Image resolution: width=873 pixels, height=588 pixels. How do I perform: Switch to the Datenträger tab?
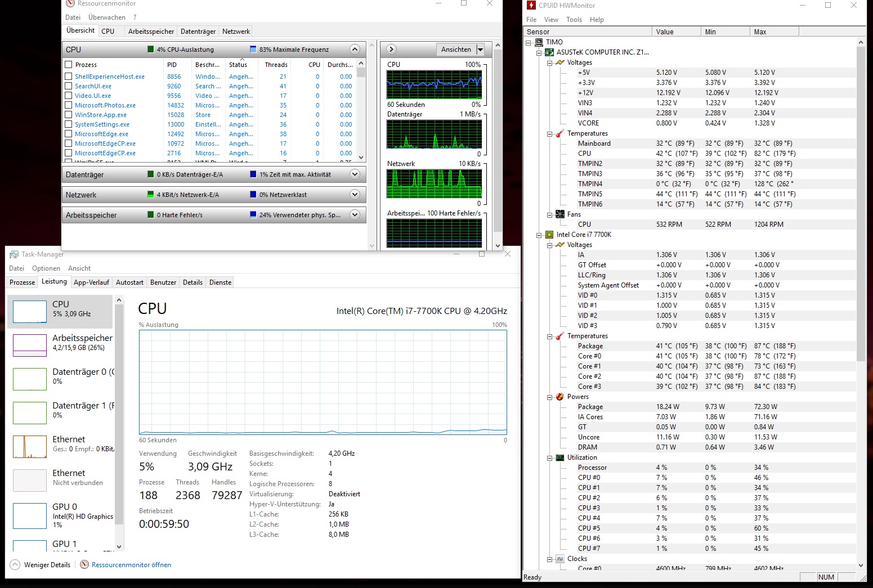click(x=198, y=32)
